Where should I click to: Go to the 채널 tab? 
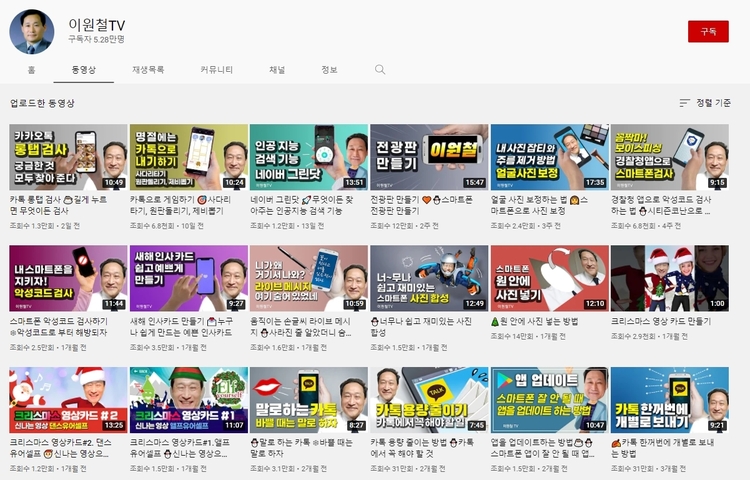tap(277, 70)
